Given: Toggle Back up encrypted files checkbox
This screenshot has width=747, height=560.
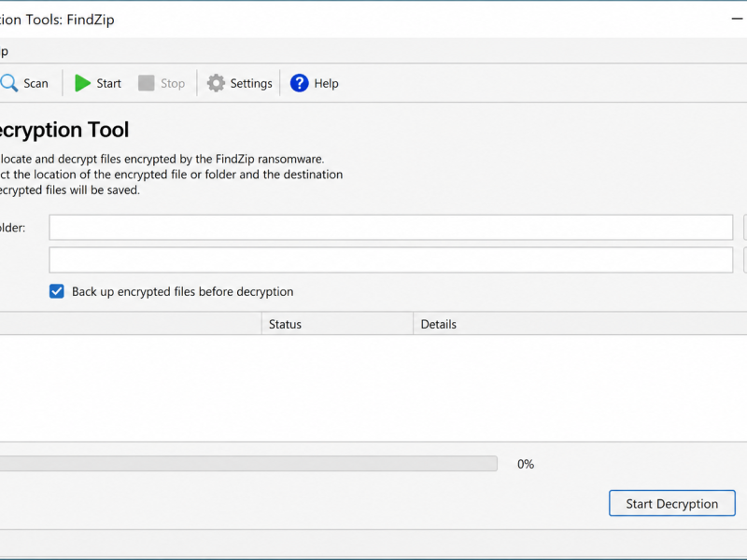Looking at the screenshot, I should click(x=57, y=291).
